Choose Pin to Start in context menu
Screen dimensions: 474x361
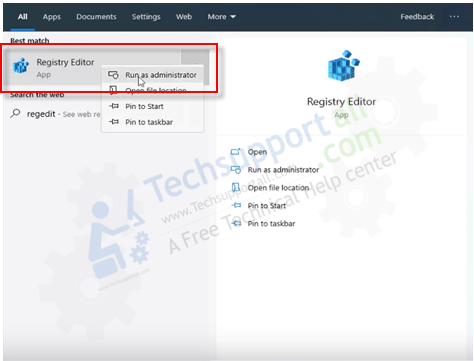(144, 106)
